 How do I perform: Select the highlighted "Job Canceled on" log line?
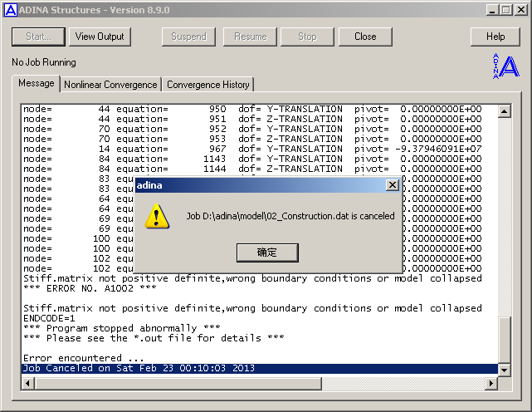coord(139,368)
